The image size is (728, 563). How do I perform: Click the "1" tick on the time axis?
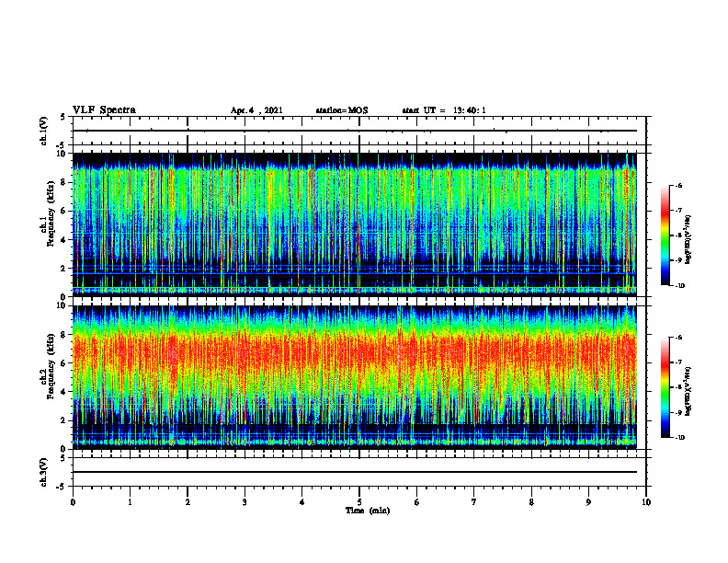pos(130,502)
